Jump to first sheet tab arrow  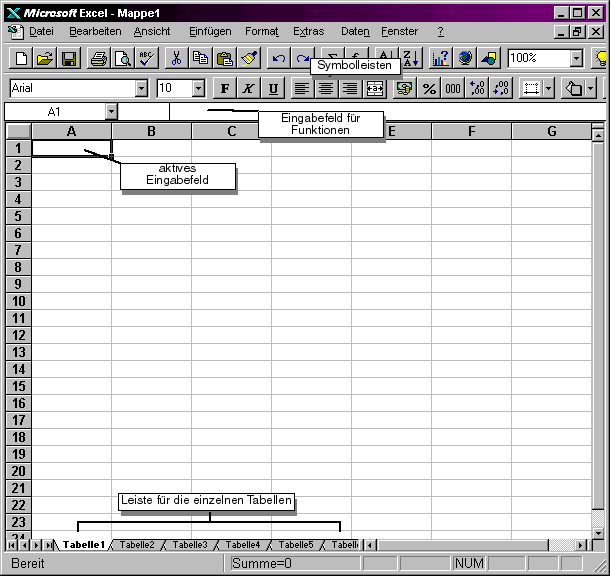[x=12, y=545]
